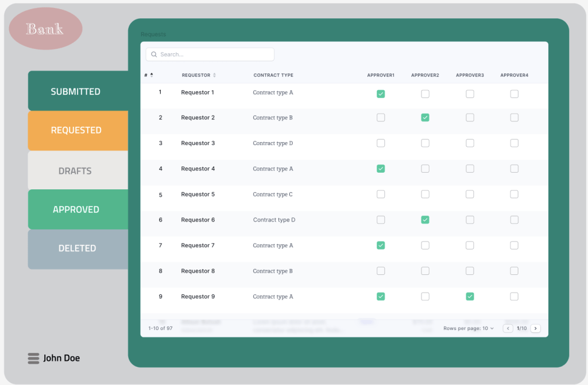588x385 pixels.
Task: Uncheck Approver3 for Requestor 9
Action: 470,297
